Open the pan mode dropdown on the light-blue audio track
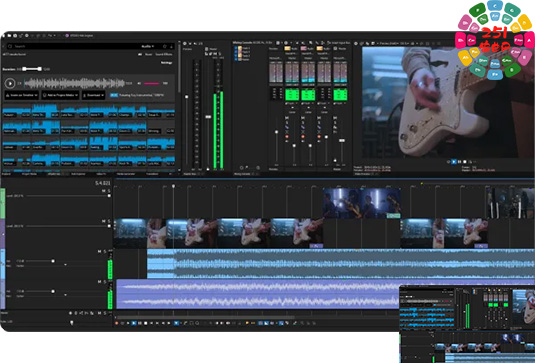The height and width of the screenshot is (363, 535). [x=65, y=264]
